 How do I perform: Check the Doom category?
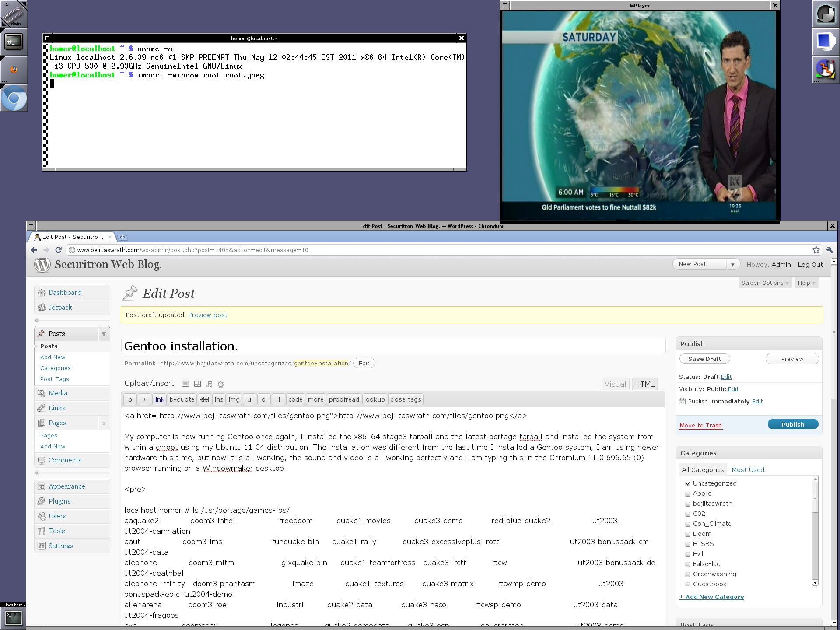pyautogui.click(x=688, y=534)
